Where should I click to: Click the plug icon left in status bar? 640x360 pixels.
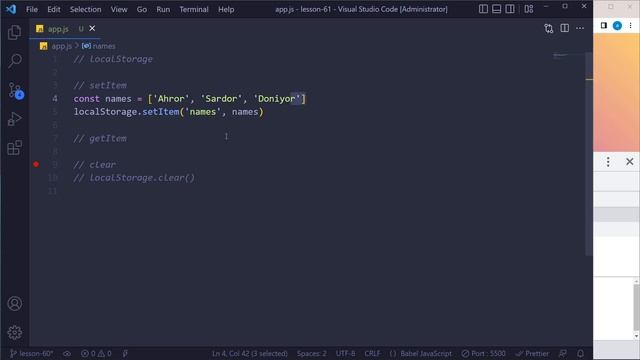pos(125,353)
